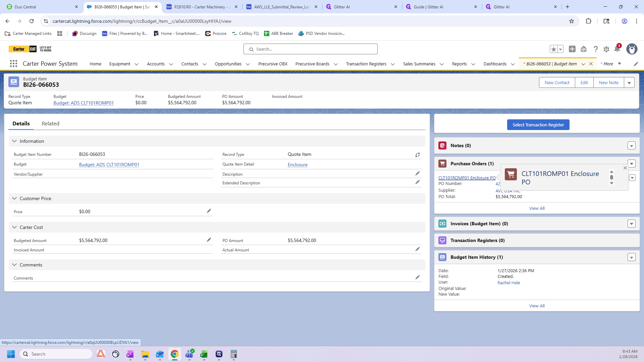Close the CLT101ROMP01 Enclosure PO hover popup
The width and height of the screenshot is (644, 362).
click(625, 168)
